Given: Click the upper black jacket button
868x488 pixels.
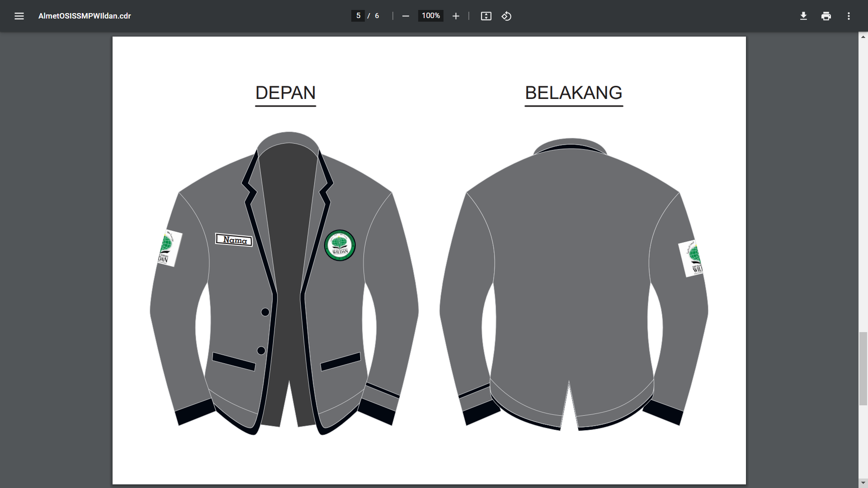Looking at the screenshot, I should coord(265,312).
